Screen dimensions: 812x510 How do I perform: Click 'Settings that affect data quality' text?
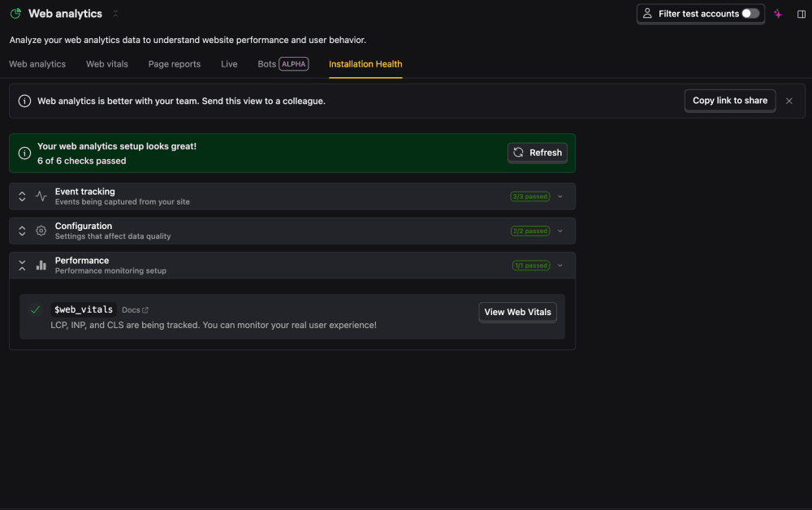pos(113,236)
